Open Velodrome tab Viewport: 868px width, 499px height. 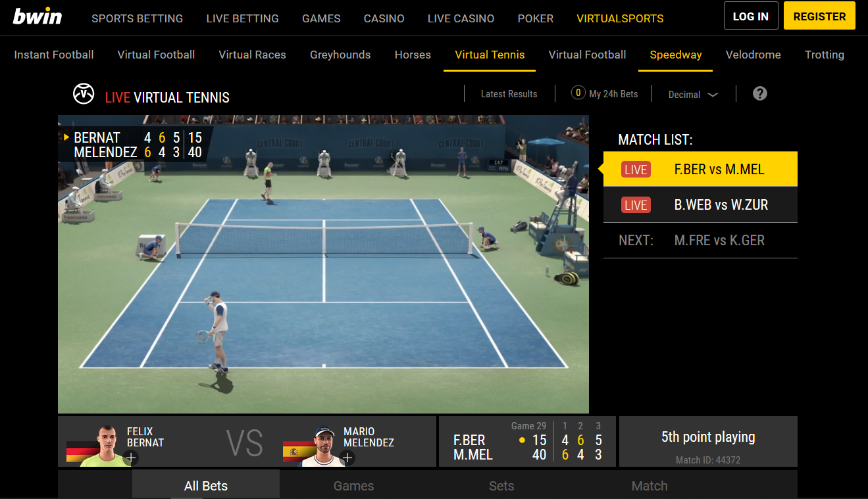pyautogui.click(x=753, y=55)
